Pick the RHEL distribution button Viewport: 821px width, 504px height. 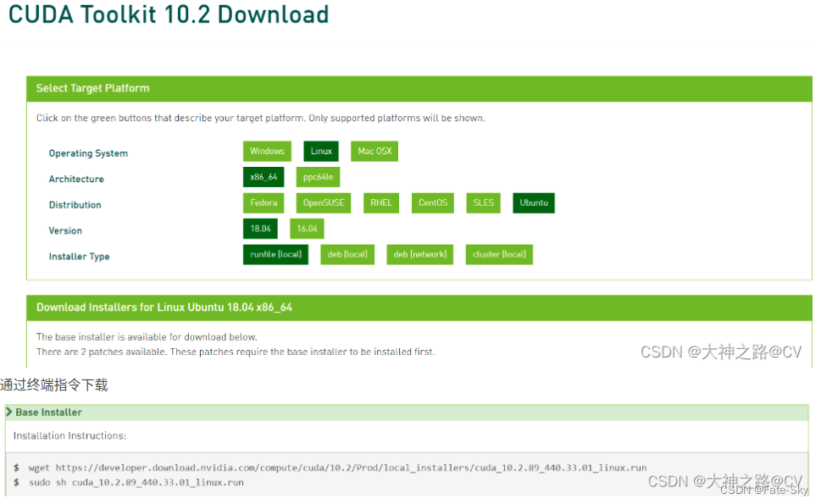tap(381, 203)
